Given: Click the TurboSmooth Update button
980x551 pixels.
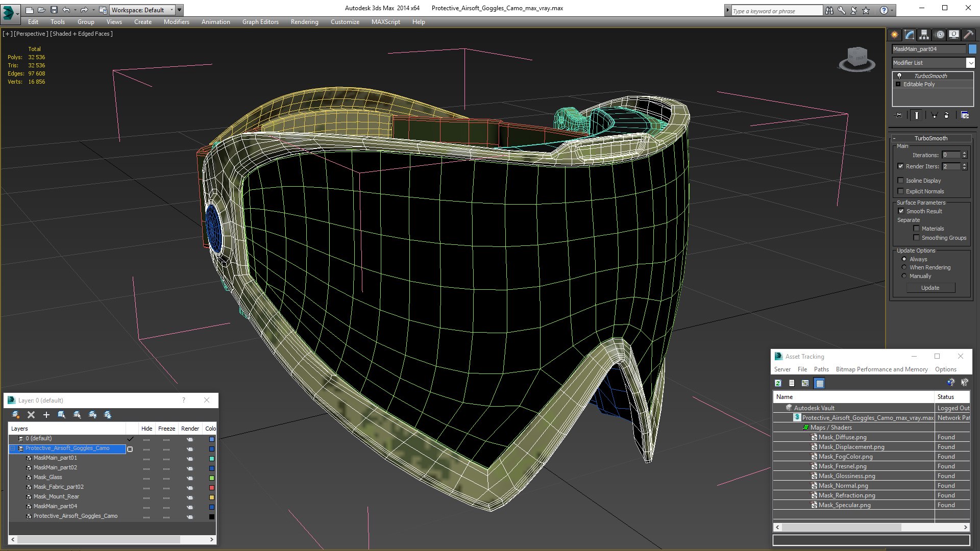Looking at the screenshot, I should [930, 288].
